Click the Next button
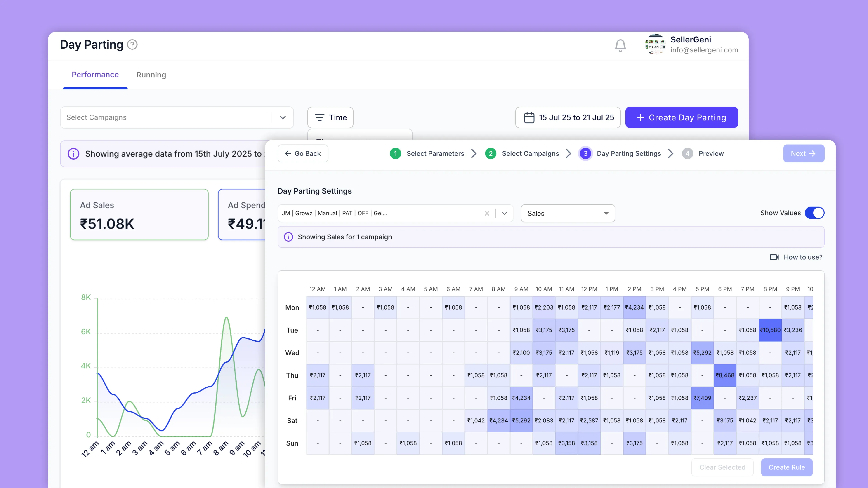This screenshot has width=868, height=488. [804, 154]
